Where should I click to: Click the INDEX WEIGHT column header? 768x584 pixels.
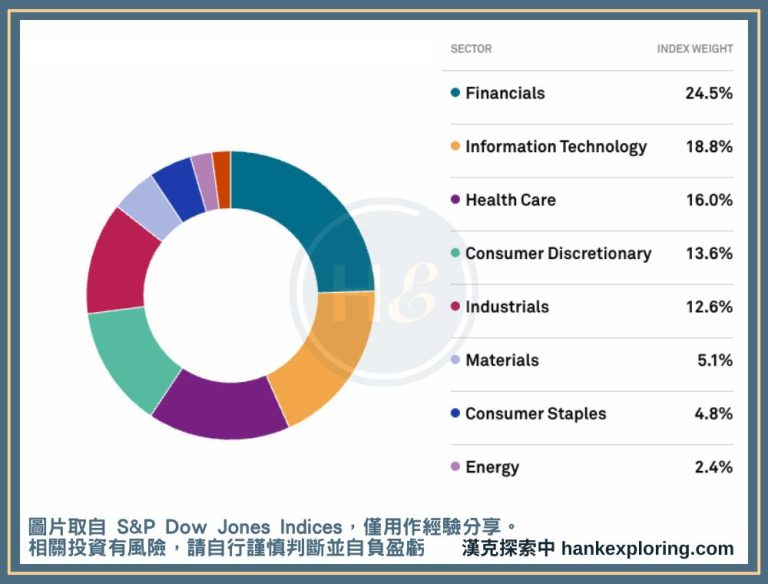pyautogui.click(x=694, y=49)
